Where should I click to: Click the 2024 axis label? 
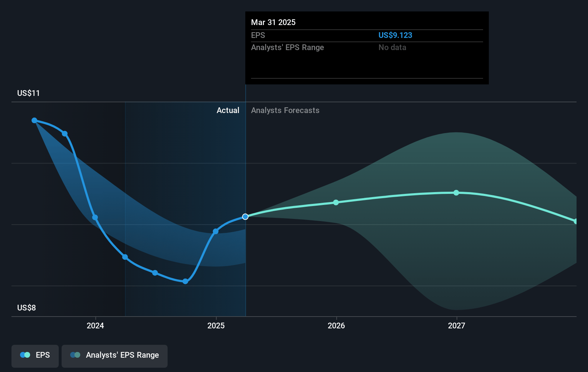(95, 325)
